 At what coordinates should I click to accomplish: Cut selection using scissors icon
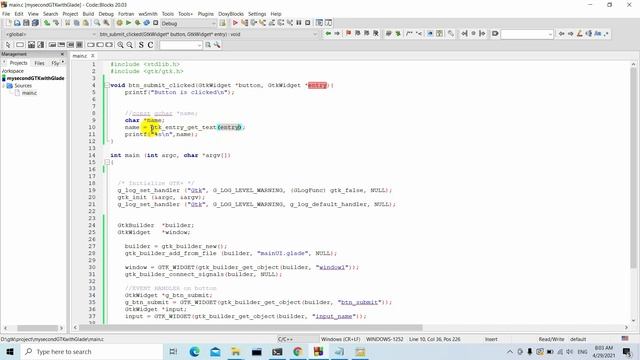(x=67, y=23)
